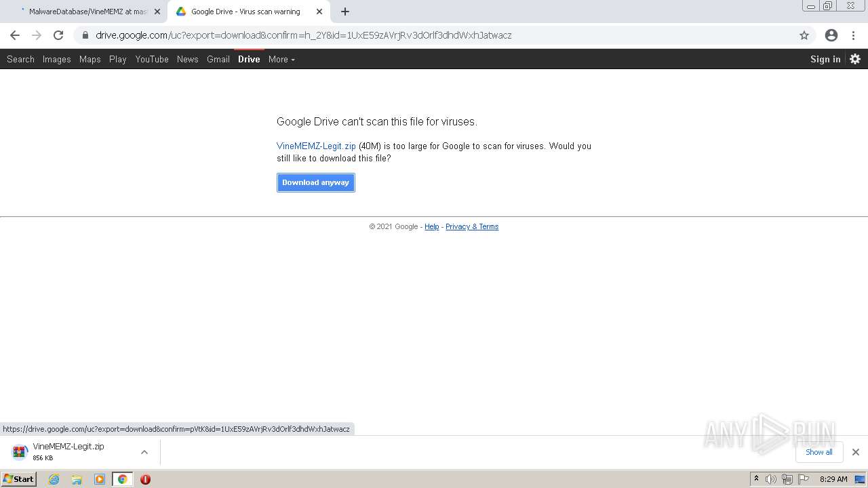Open Google settings gear icon
This screenshot has height=488, width=868.
855,59
